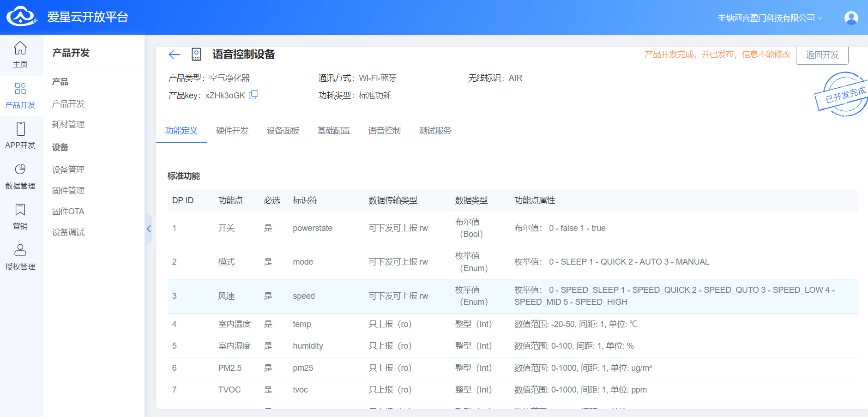Click the 数值范围 -20-50 attribute text
The width and height of the screenshot is (868, 417).
pos(576,324)
